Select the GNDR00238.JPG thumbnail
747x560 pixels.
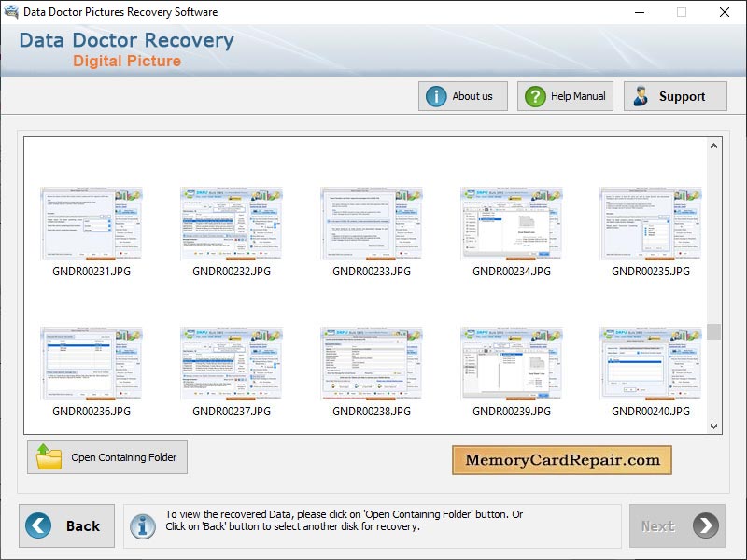pyautogui.click(x=372, y=359)
